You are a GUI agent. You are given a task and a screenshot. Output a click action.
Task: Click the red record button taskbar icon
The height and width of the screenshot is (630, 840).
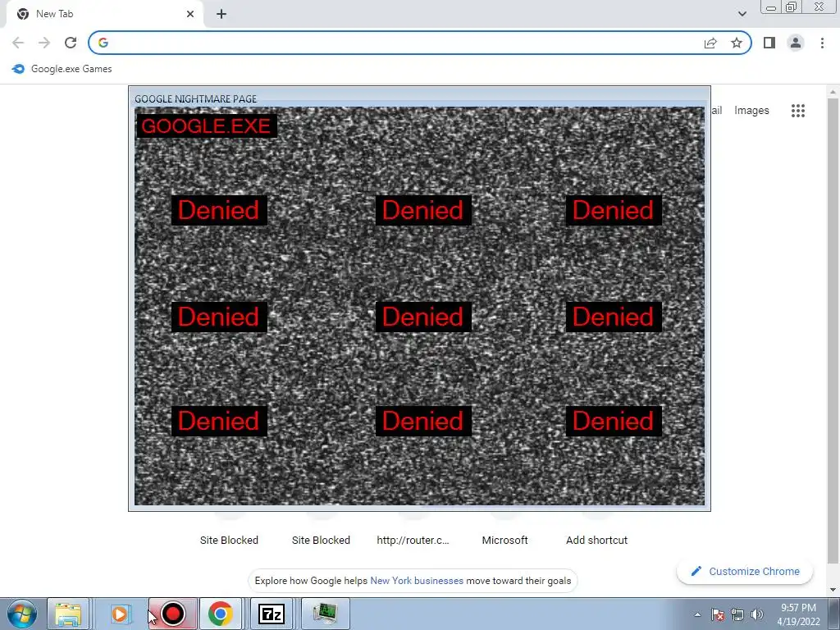click(172, 614)
